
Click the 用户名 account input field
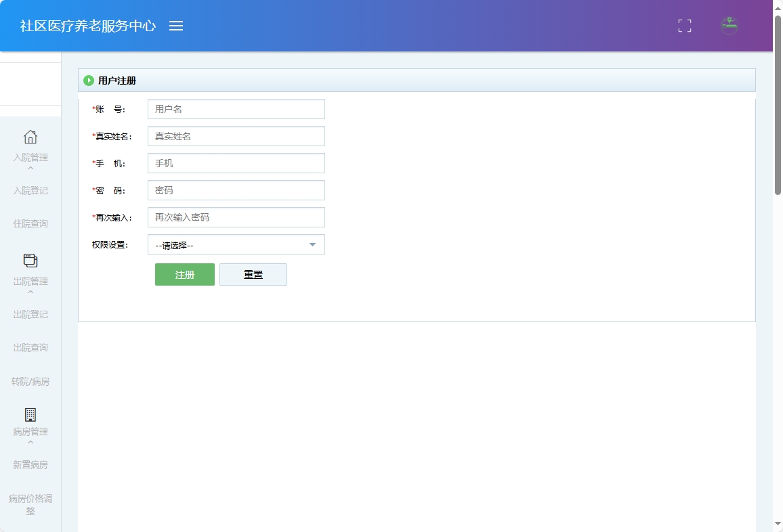click(236, 108)
